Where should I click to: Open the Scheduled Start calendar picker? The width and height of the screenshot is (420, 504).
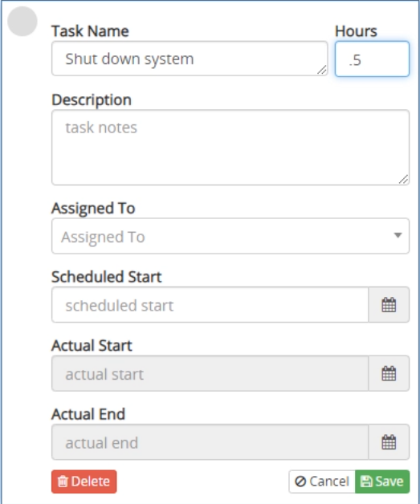(x=389, y=305)
